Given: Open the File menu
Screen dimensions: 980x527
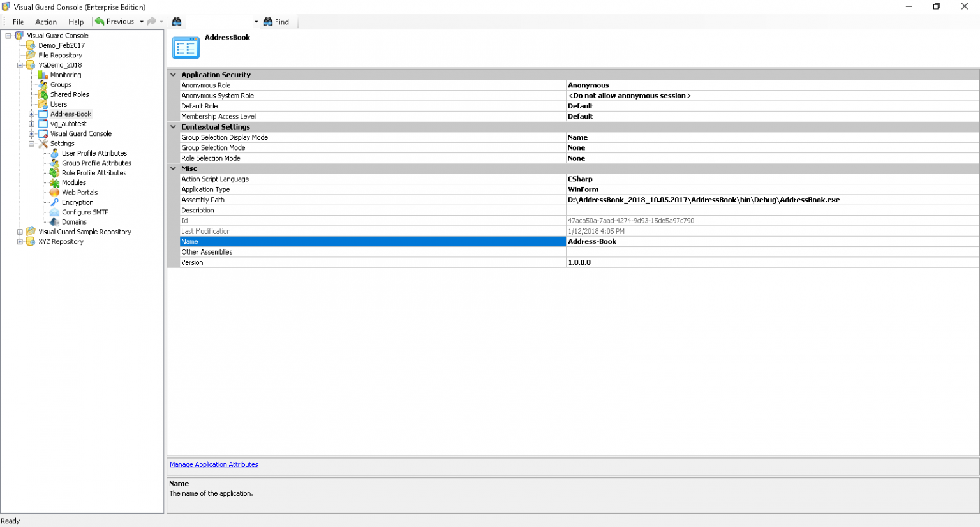Looking at the screenshot, I should pos(19,22).
